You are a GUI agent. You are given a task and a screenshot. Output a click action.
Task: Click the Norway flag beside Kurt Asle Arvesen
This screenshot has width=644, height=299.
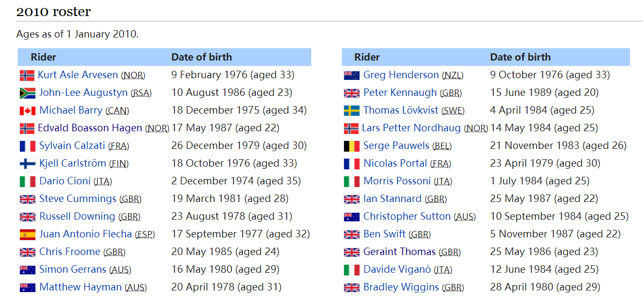click(x=27, y=76)
